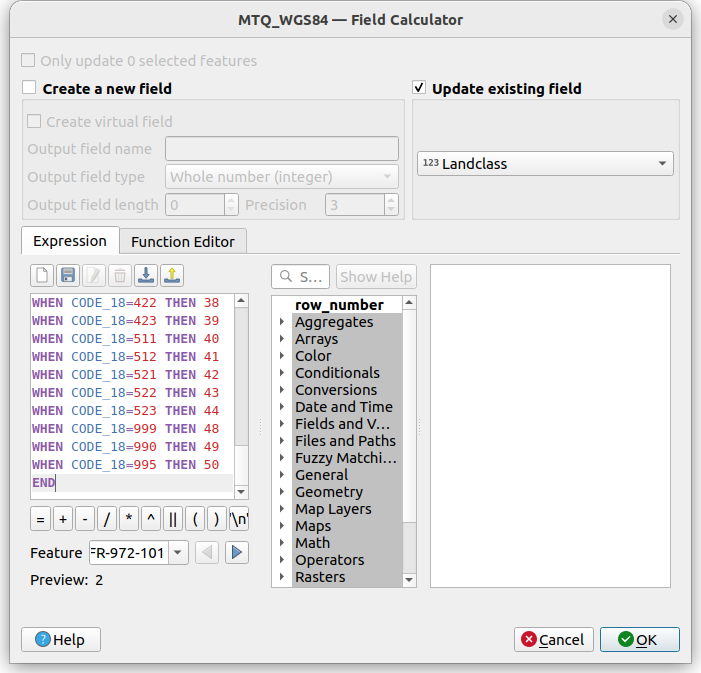Toggle Only update 0 selected features
The height and width of the screenshot is (673, 701).
[28, 60]
